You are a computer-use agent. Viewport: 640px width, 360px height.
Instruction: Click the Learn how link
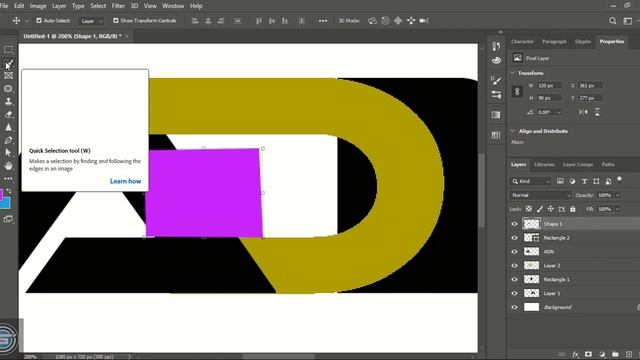coord(125,181)
